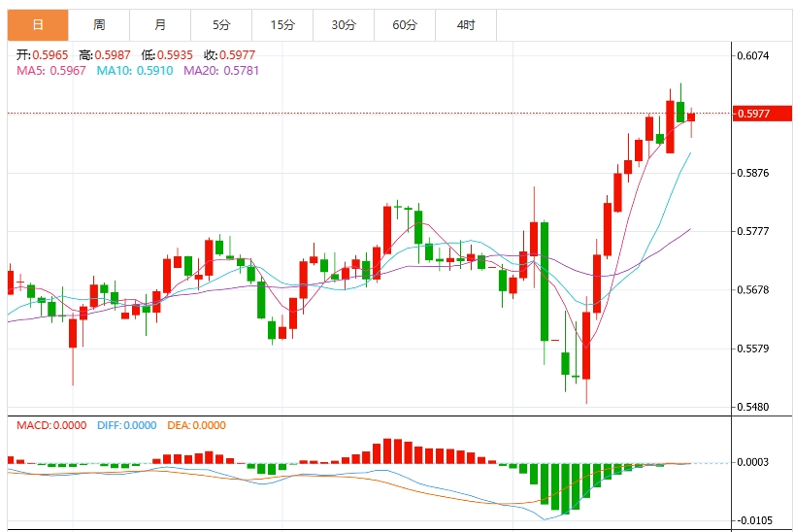
Task: Open the 60分 timeframe tab
Action: (x=405, y=25)
